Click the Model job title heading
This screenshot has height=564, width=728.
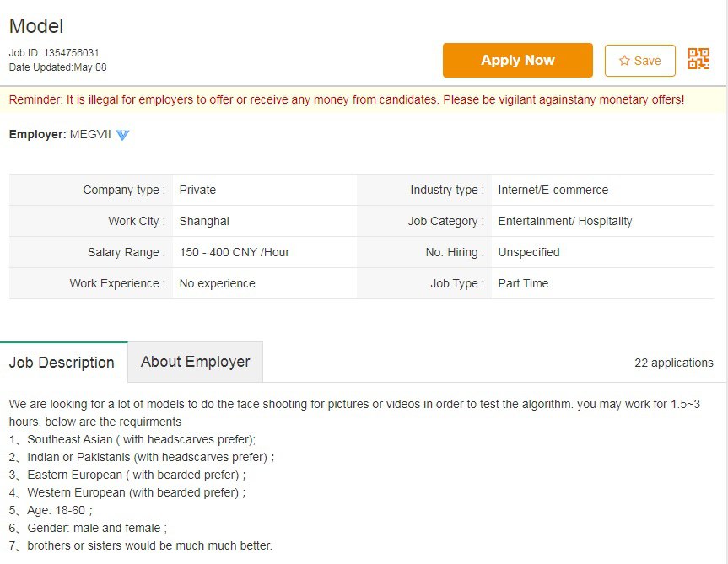[36, 26]
